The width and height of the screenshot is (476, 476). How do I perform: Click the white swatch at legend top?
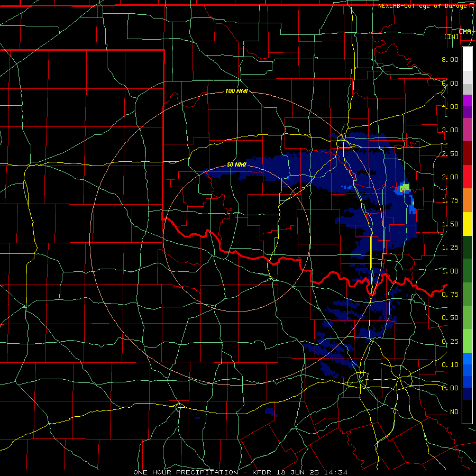[467, 59]
